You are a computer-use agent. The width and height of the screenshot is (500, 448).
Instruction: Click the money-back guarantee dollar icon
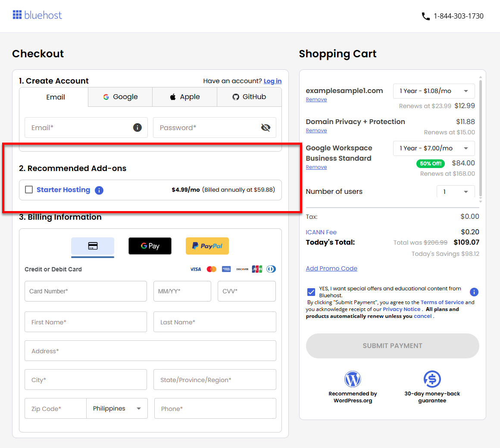tap(432, 379)
